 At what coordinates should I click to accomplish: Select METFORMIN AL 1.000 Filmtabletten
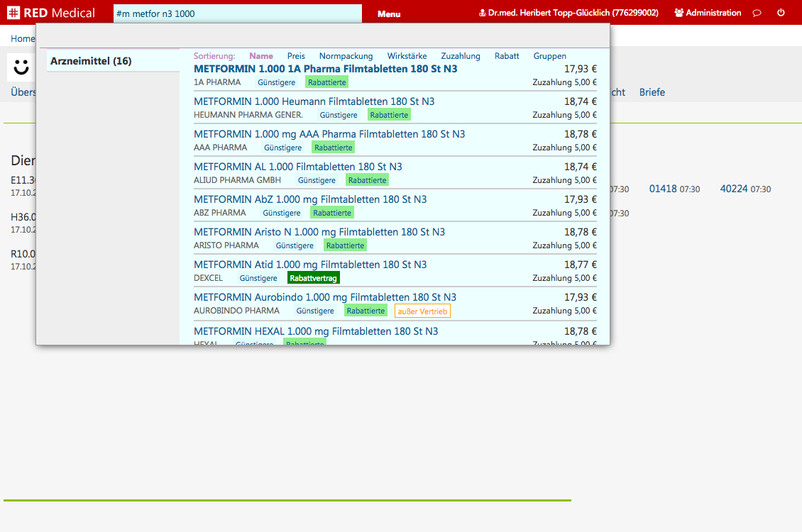pyautogui.click(x=297, y=167)
